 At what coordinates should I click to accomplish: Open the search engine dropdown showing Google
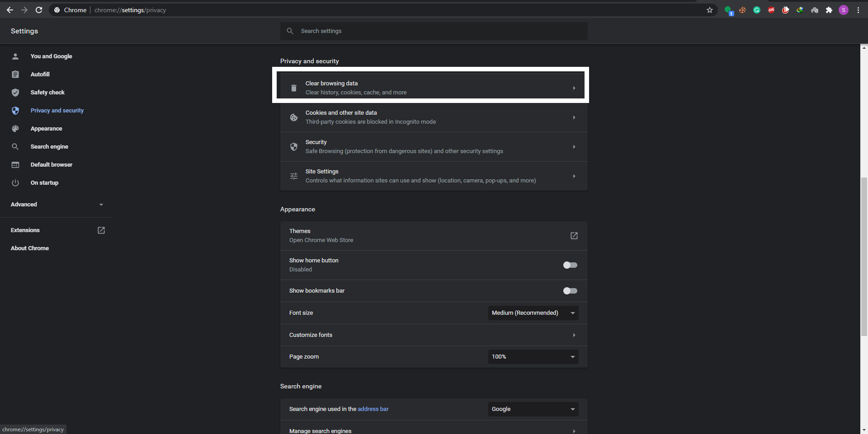[x=533, y=409]
